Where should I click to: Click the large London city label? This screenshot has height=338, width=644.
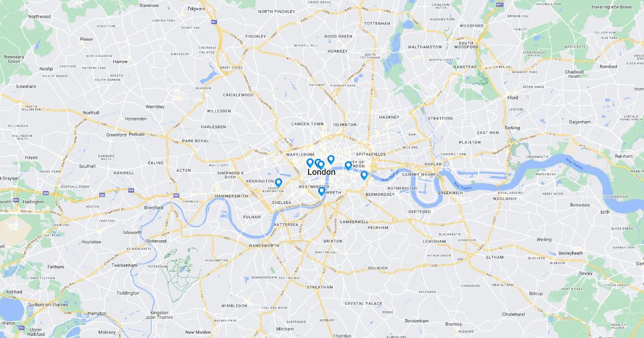click(x=321, y=172)
